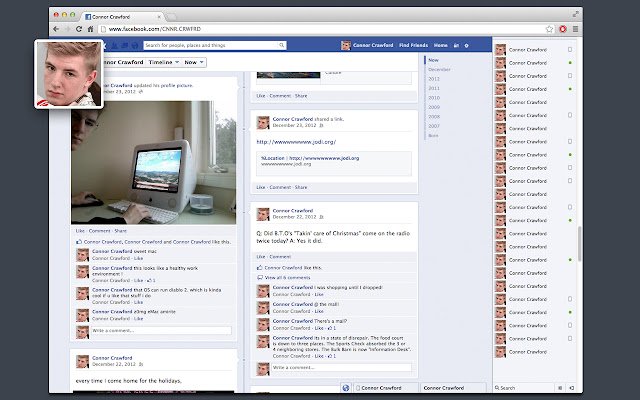The width and height of the screenshot is (640, 400).
Task: Click the page icon in the address bar
Action: (x=103, y=29)
